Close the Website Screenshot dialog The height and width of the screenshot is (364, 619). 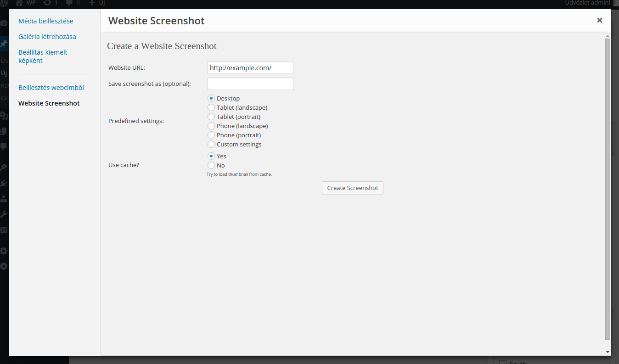pyautogui.click(x=599, y=20)
